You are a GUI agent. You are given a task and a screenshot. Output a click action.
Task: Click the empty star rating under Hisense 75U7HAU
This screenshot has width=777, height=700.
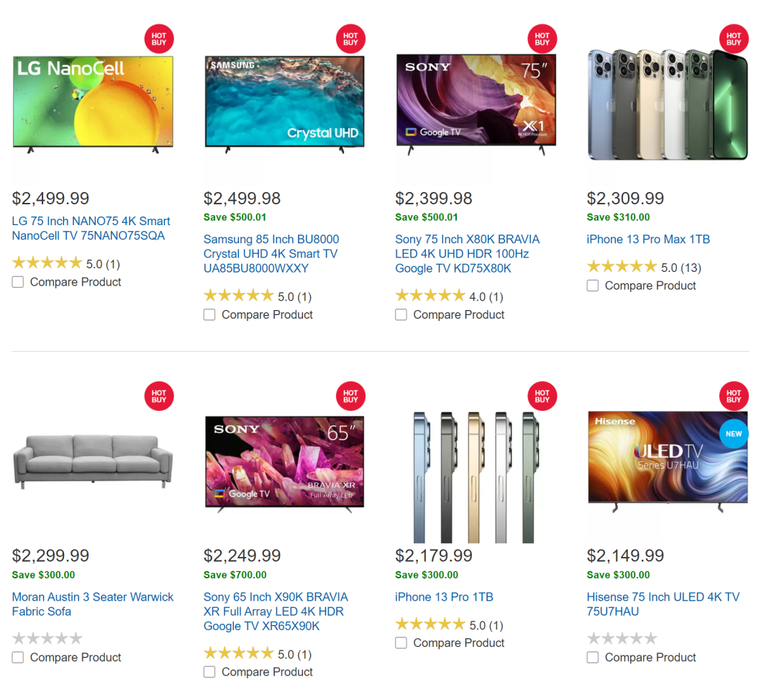point(622,637)
